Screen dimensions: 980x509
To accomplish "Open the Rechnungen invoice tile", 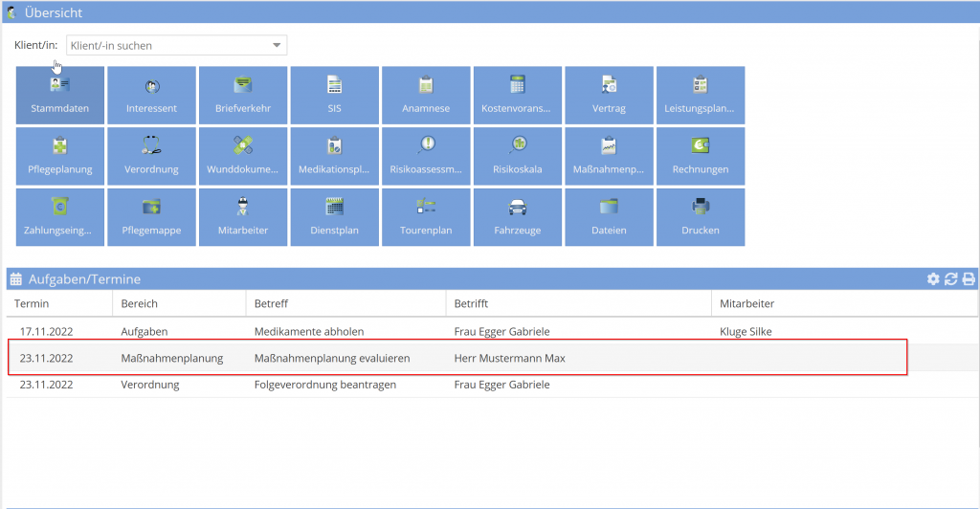I will (701, 156).
